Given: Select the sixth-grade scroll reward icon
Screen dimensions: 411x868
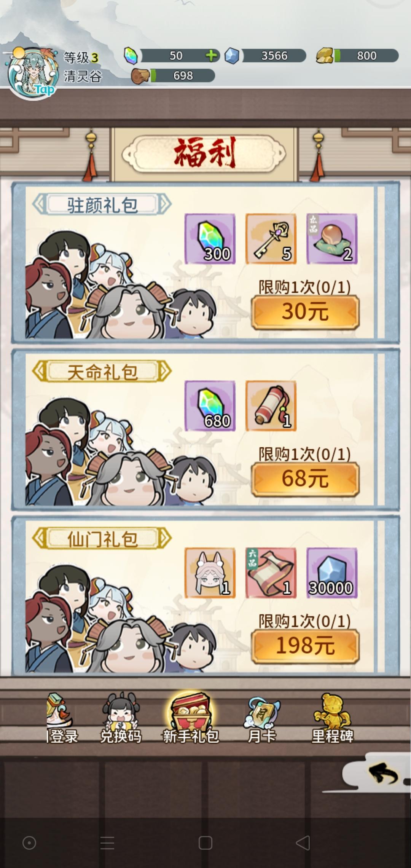Looking at the screenshot, I should pyautogui.click(x=271, y=573).
